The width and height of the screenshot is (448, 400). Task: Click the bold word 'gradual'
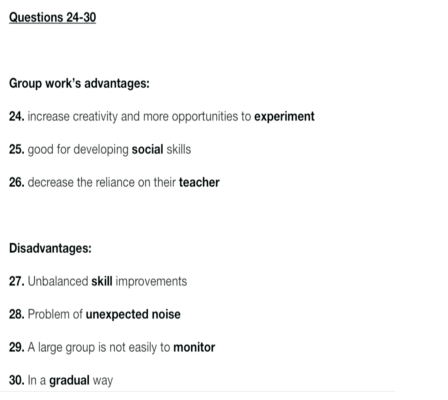tap(69, 380)
